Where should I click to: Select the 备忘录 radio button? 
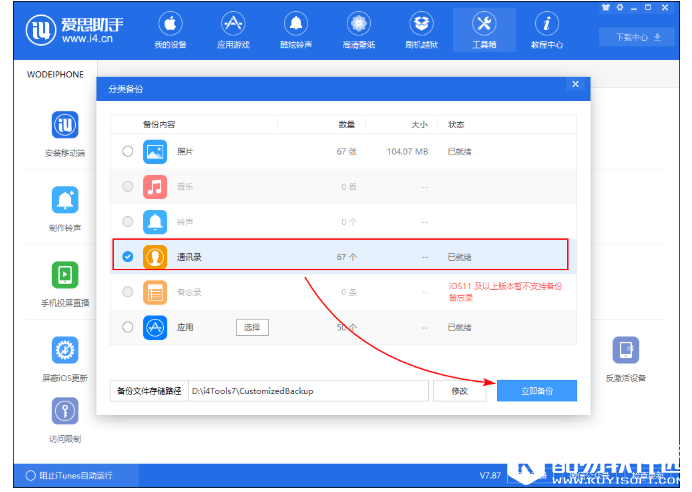tap(128, 292)
